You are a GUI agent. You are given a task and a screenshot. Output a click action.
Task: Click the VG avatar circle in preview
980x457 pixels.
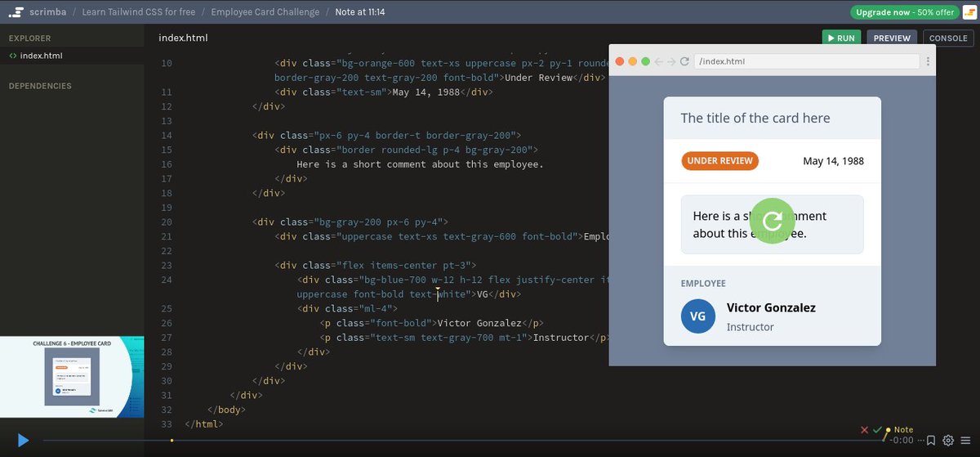[697, 316]
